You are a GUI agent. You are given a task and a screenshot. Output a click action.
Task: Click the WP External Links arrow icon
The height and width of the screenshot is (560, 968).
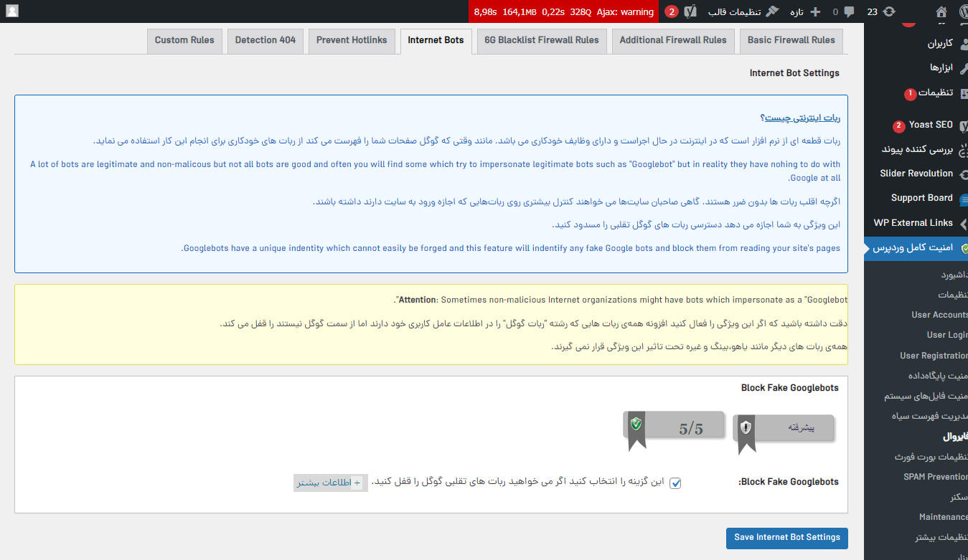(964, 223)
